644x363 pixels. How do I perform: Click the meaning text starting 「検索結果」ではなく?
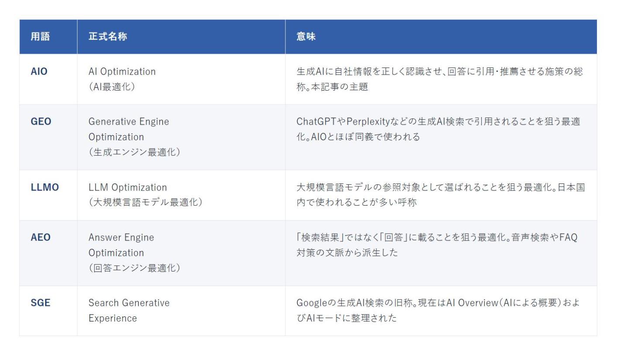click(x=437, y=245)
